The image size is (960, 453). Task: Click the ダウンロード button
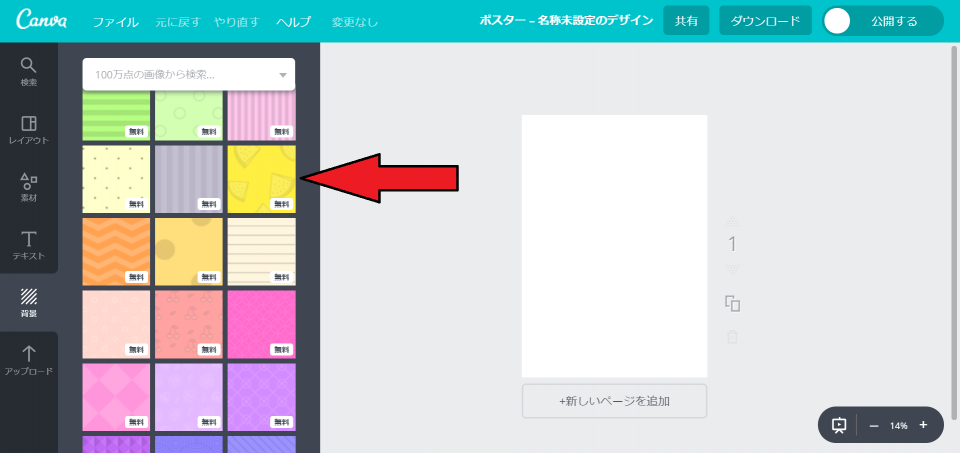(765, 21)
